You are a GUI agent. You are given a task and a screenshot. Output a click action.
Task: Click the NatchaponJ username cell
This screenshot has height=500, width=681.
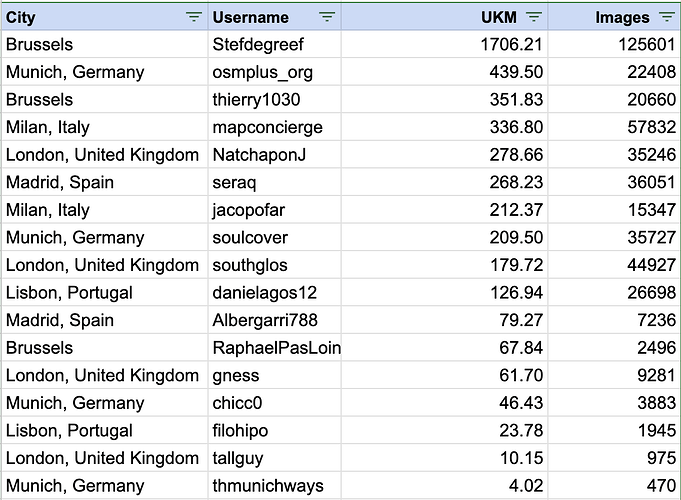tap(274, 155)
